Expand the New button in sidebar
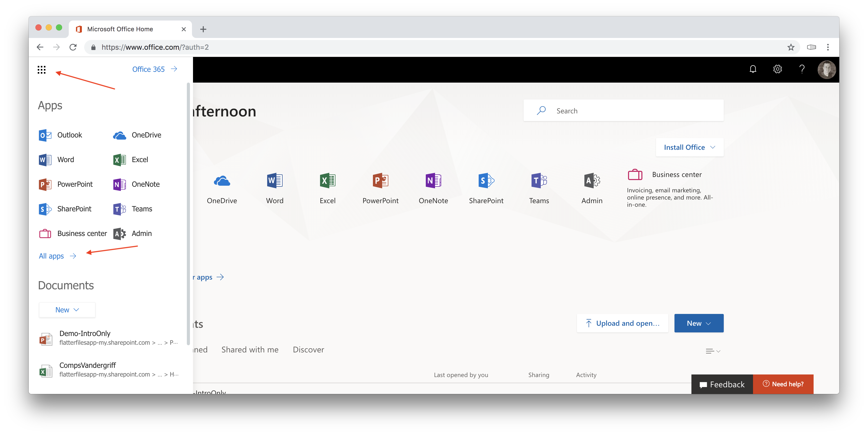This screenshot has width=868, height=435. pos(66,309)
